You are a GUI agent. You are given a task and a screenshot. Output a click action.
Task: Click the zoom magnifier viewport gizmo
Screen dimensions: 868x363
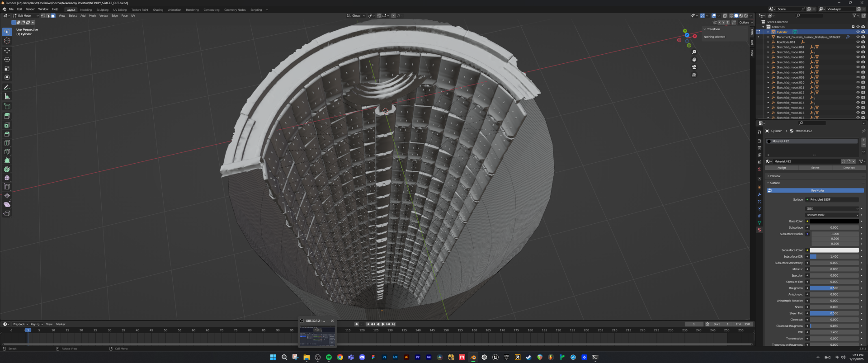(694, 52)
